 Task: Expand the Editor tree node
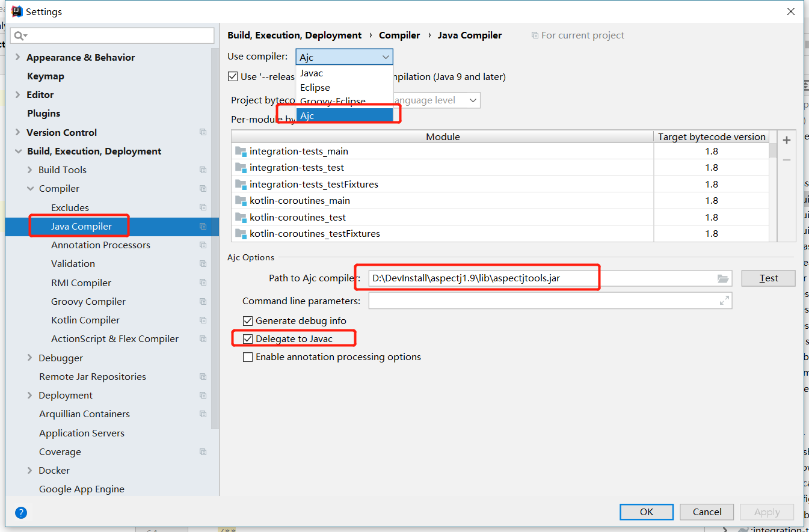[x=18, y=95]
